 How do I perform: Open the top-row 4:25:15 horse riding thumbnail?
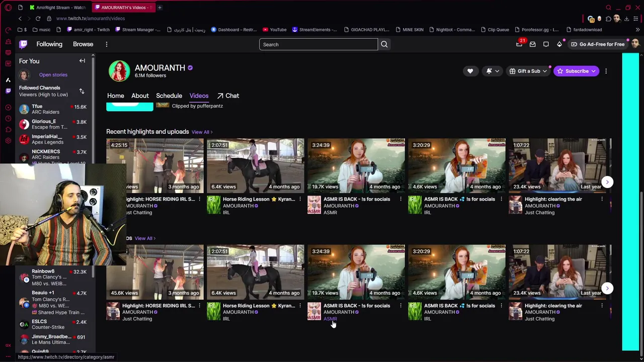pos(155,165)
